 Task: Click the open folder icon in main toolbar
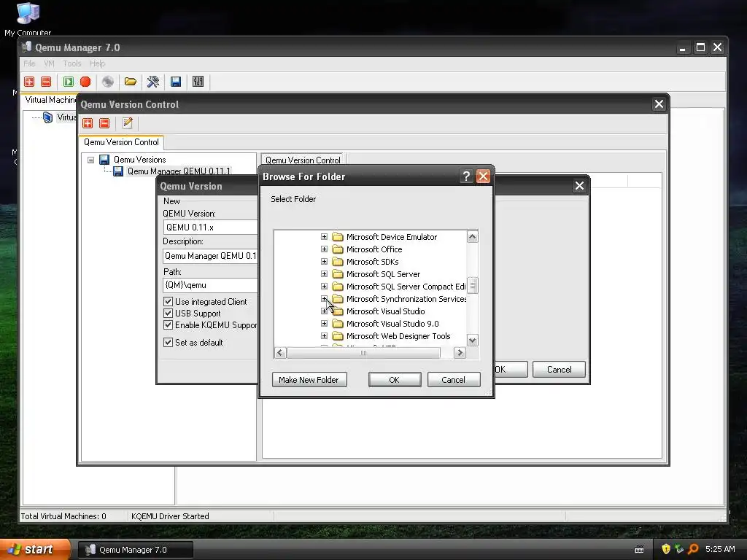[131, 82]
